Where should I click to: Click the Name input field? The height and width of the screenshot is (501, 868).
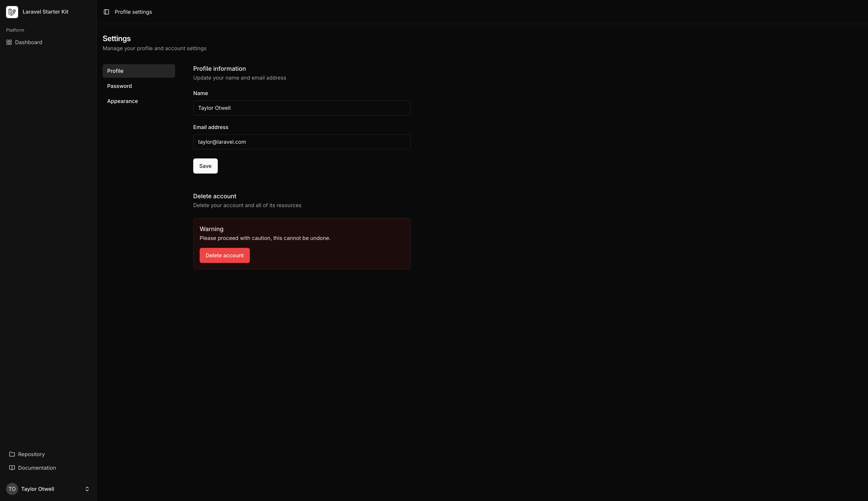pyautogui.click(x=302, y=108)
